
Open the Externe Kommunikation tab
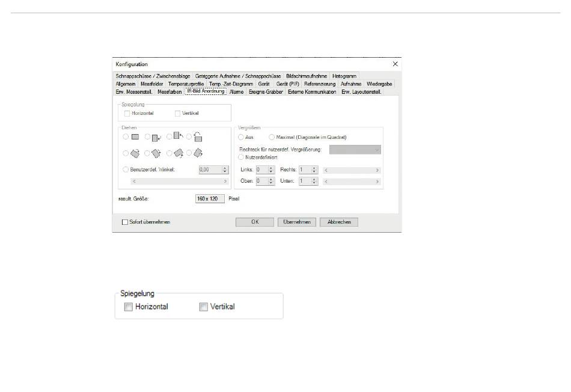(312, 92)
